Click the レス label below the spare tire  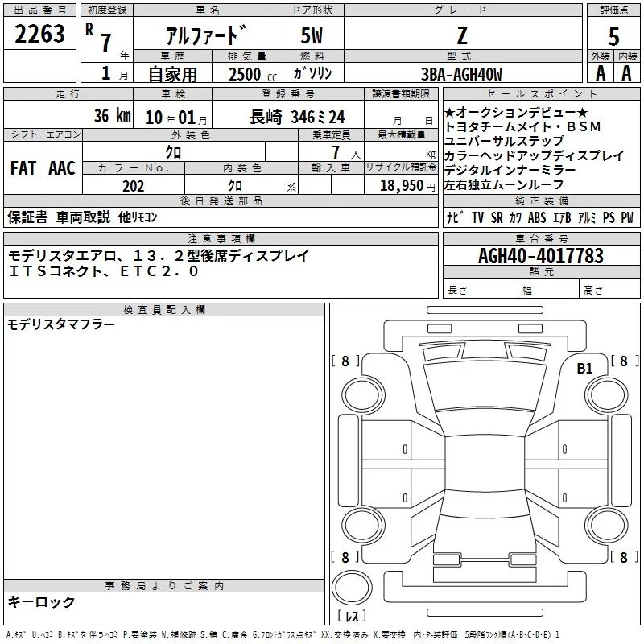[351, 617]
